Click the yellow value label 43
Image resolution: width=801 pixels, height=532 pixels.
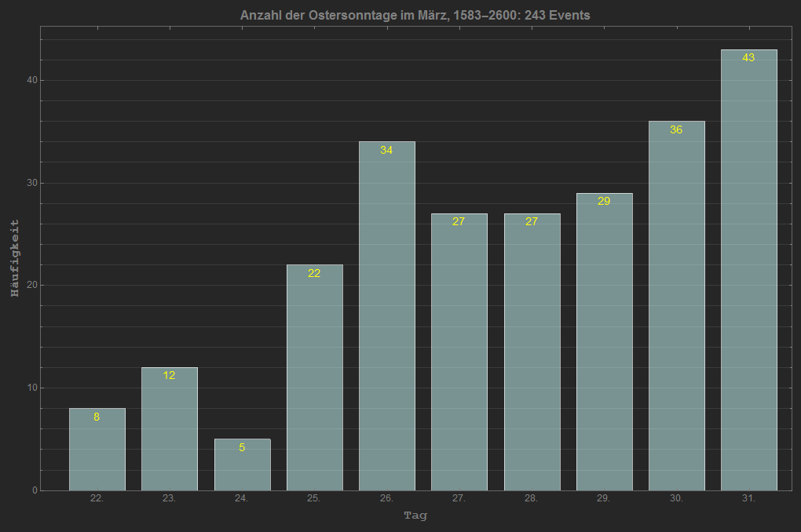click(x=748, y=58)
